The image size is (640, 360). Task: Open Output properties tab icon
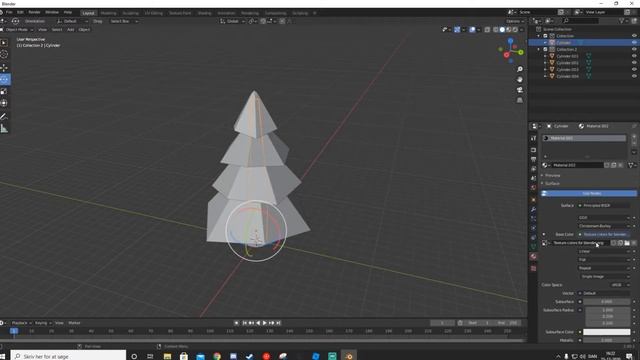click(533, 160)
